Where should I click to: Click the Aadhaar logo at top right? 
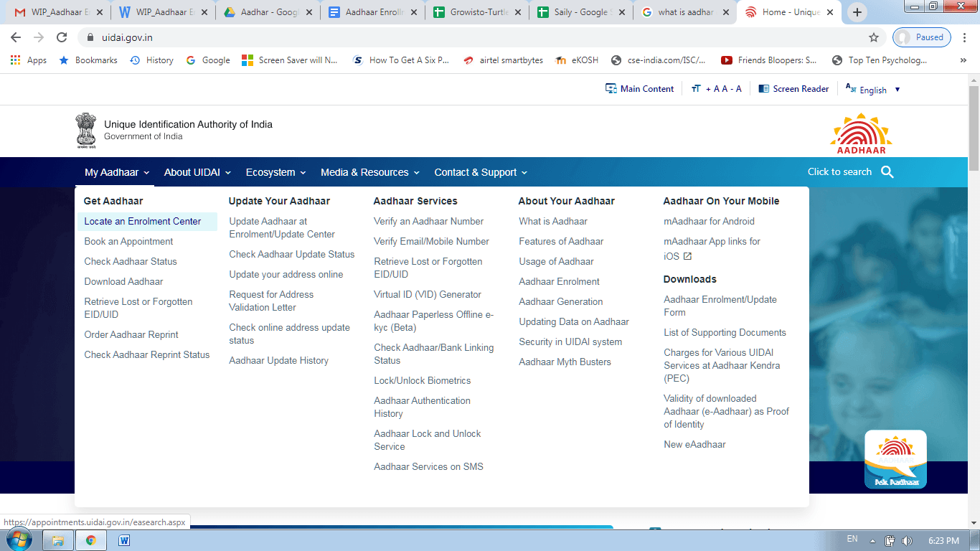(861, 133)
